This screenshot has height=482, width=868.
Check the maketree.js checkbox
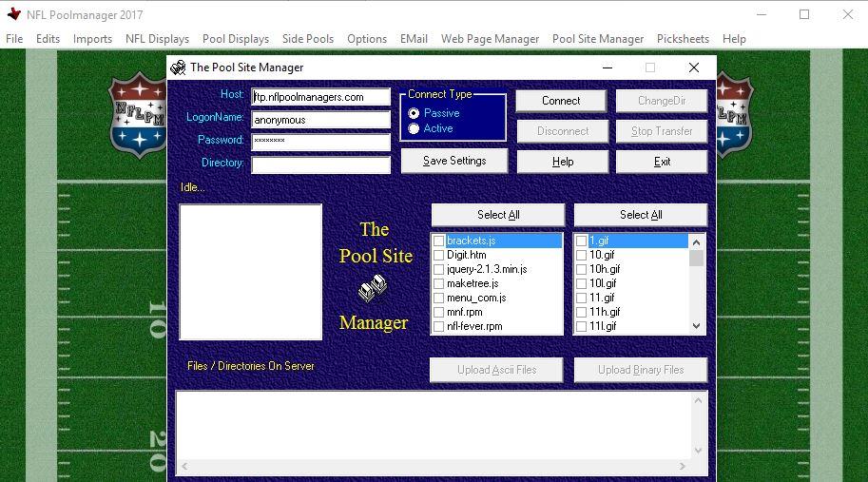(x=438, y=284)
